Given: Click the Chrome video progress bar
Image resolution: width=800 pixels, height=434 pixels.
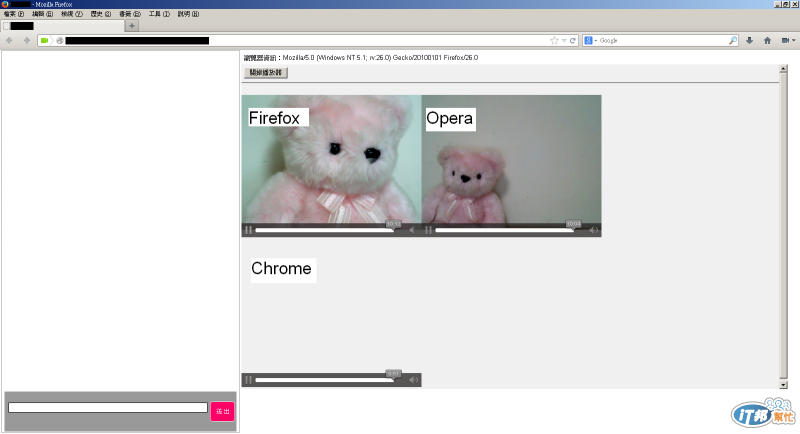Looking at the screenshot, I should (x=324, y=380).
